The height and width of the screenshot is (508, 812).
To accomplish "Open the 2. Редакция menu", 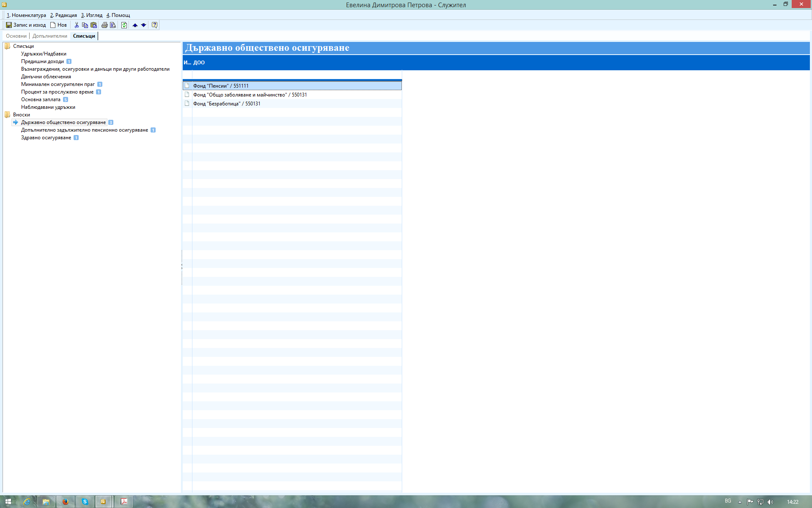I will click(63, 15).
